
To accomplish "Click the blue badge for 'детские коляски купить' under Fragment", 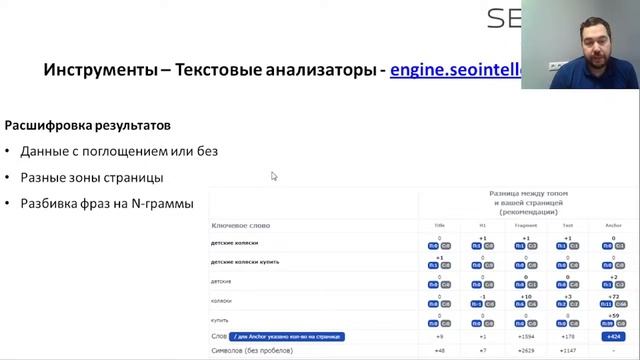I will [x=520, y=265].
